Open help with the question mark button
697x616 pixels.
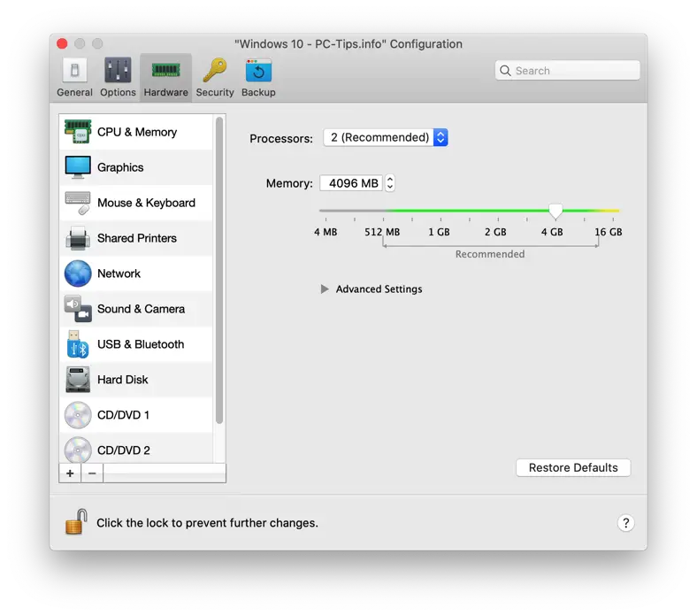pos(625,523)
